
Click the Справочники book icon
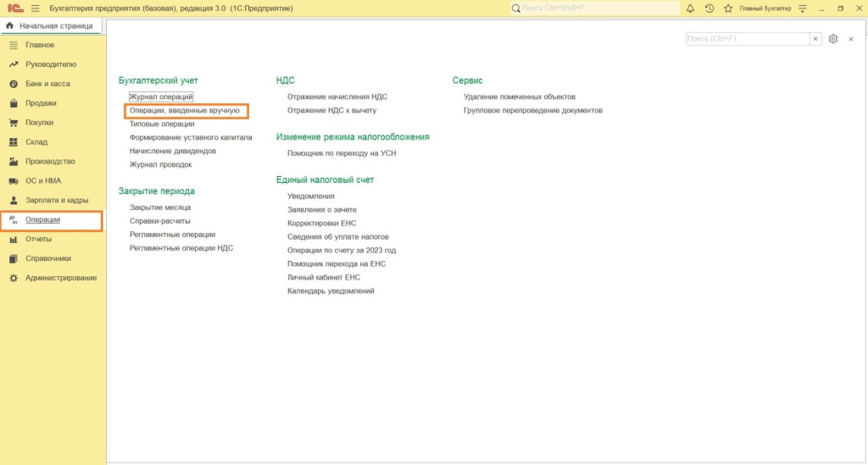pyautogui.click(x=14, y=259)
